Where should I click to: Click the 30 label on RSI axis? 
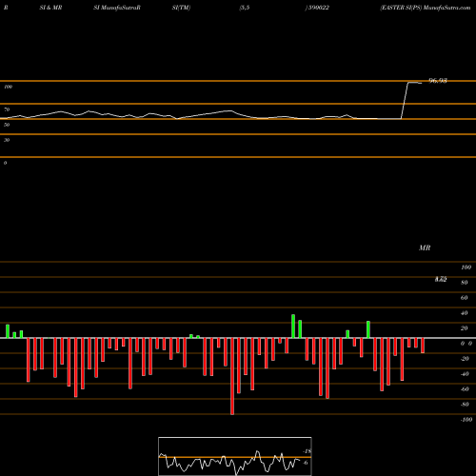pyautogui.click(x=7, y=140)
